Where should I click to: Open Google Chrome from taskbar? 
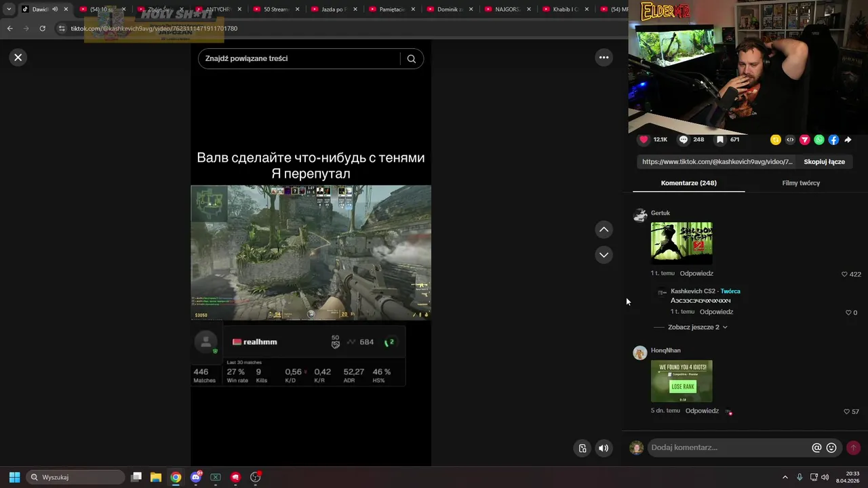[176, 477]
